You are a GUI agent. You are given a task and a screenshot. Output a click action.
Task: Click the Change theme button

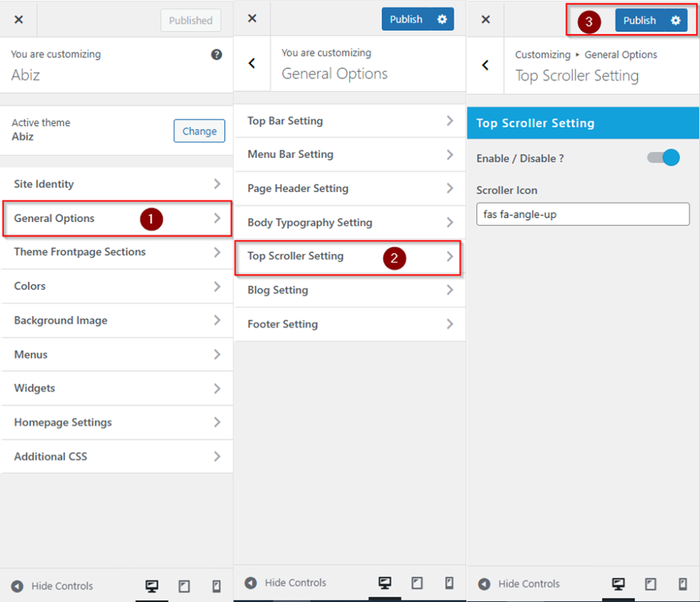(x=199, y=131)
